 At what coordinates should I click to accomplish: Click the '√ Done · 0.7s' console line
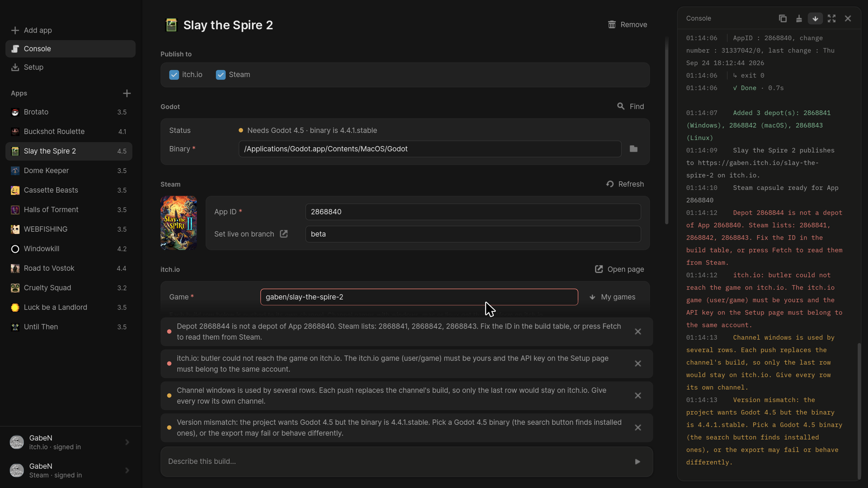[x=758, y=88]
